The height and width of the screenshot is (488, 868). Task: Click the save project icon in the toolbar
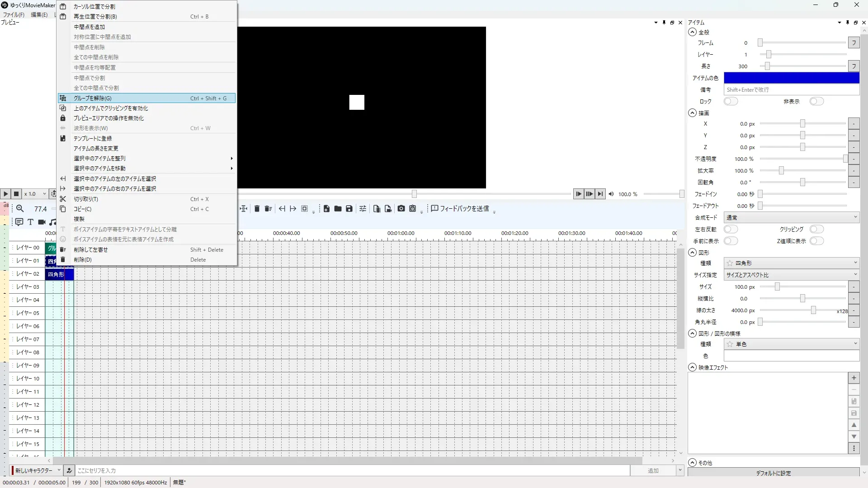(x=349, y=209)
